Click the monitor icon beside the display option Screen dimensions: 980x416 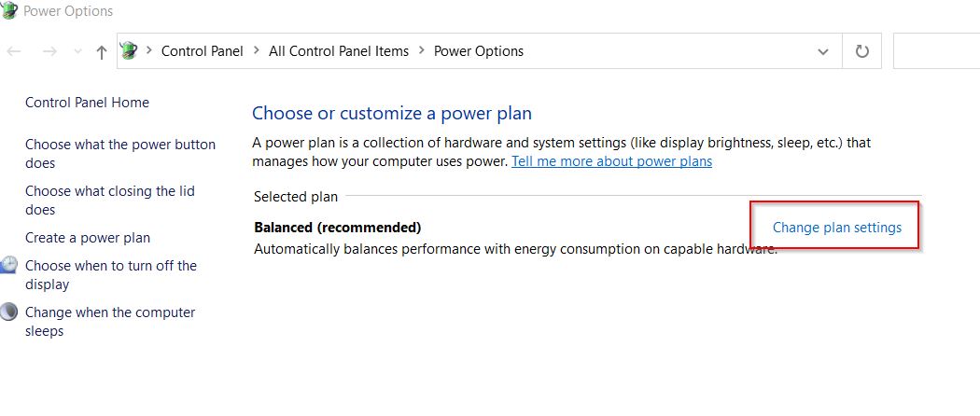point(8,266)
